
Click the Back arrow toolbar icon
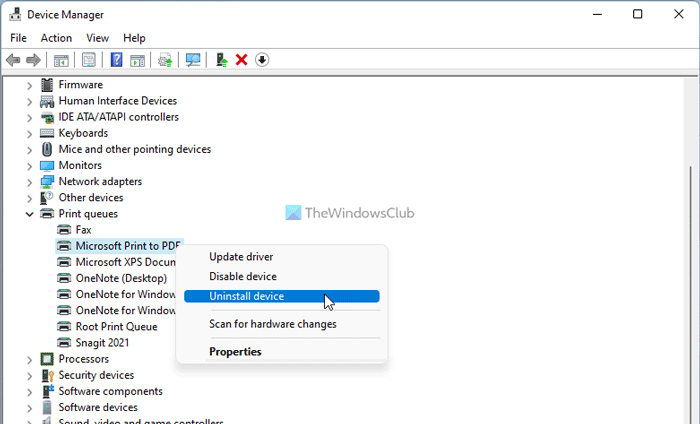[13, 60]
